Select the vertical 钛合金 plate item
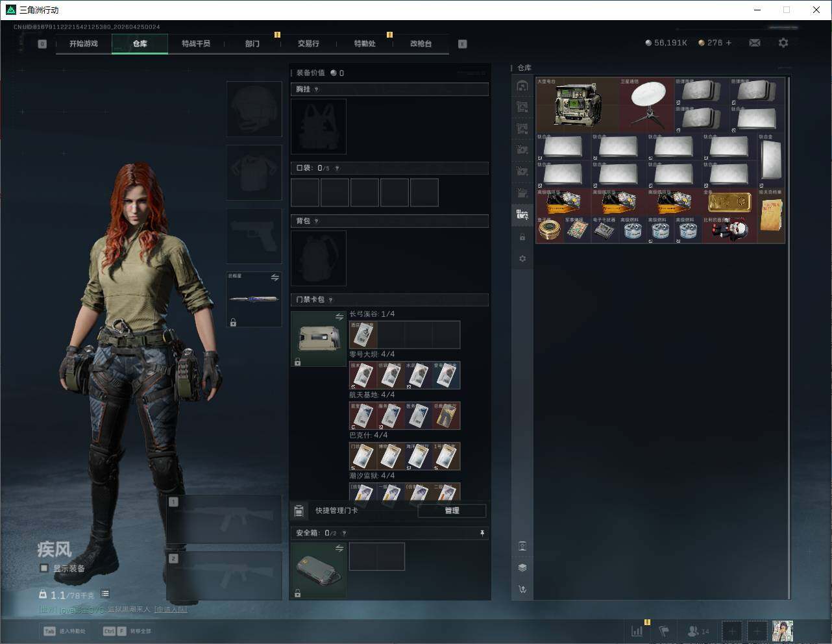The height and width of the screenshot is (644, 832). 772,160
